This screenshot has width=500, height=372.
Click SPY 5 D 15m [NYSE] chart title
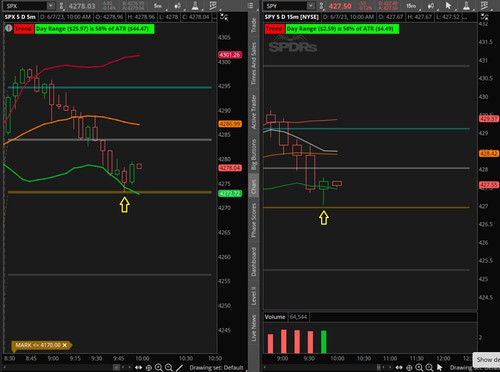point(292,17)
